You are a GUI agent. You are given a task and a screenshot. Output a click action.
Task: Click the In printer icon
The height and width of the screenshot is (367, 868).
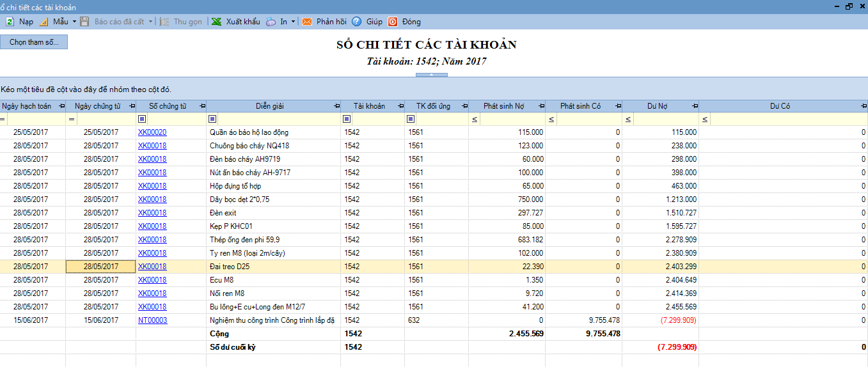click(x=271, y=22)
